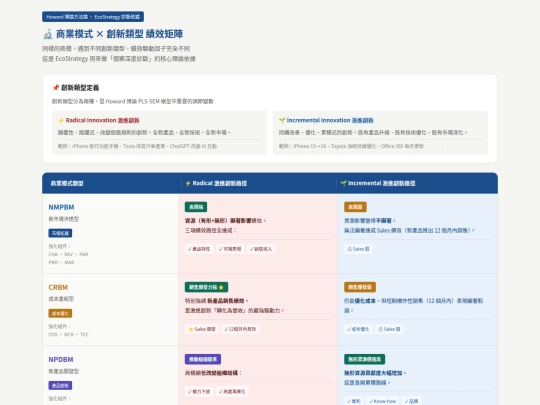The height and width of the screenshot is (405, 540).
Task: Click the star Sales chip in the CRBM row
Action: click(x=202, y=329)
